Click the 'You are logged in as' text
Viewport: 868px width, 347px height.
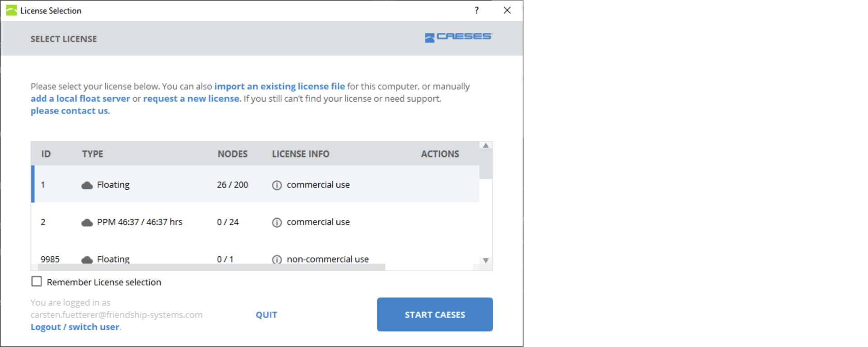[71, 302]
